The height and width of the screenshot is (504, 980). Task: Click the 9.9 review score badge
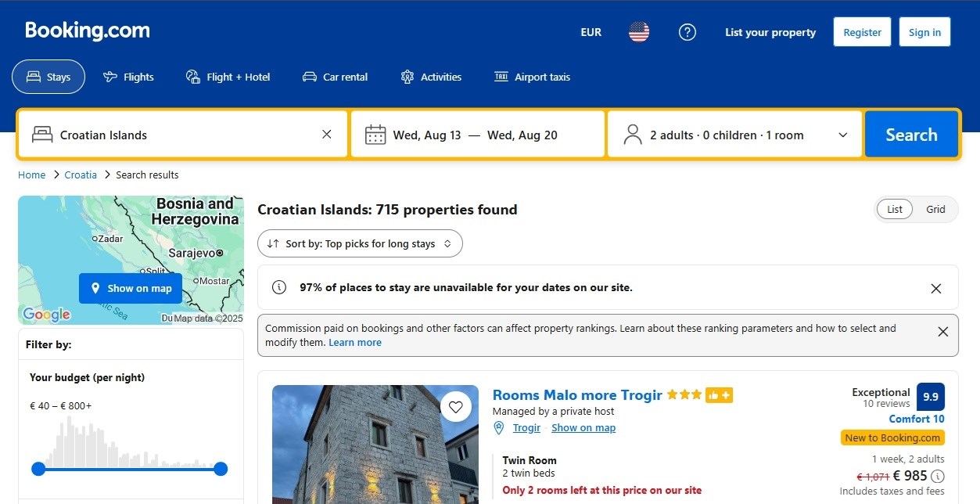tap(931, 397)
